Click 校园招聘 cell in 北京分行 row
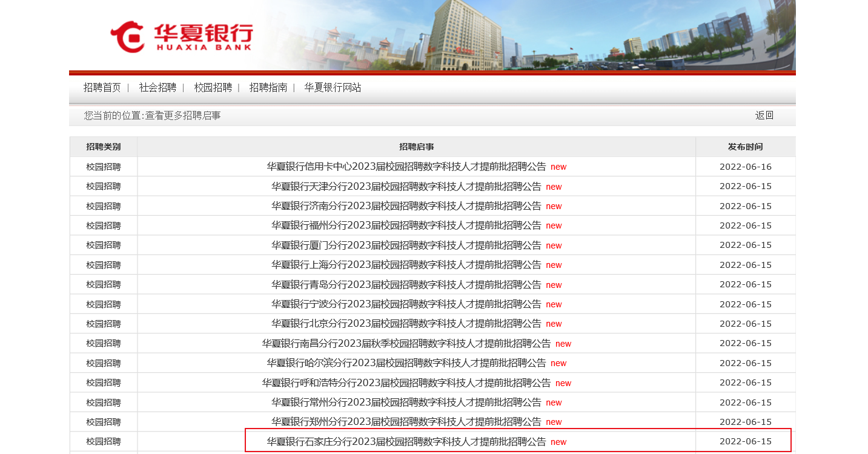The height and width of the screenshot is (454, 868). point(104,324)
